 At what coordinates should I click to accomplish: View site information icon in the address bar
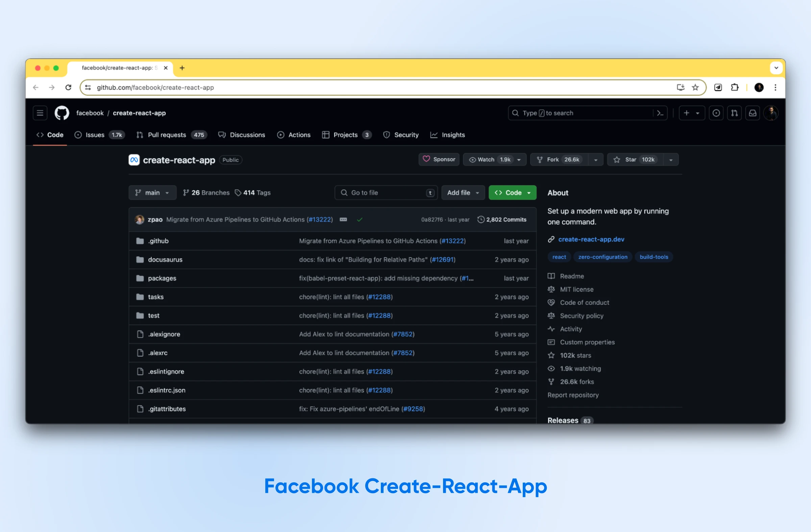point(88,87)
